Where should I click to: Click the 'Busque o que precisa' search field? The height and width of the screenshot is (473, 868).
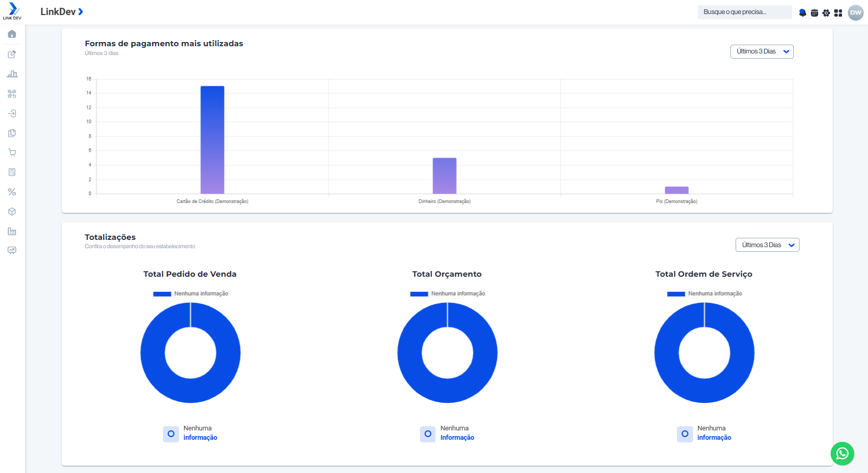744,12
